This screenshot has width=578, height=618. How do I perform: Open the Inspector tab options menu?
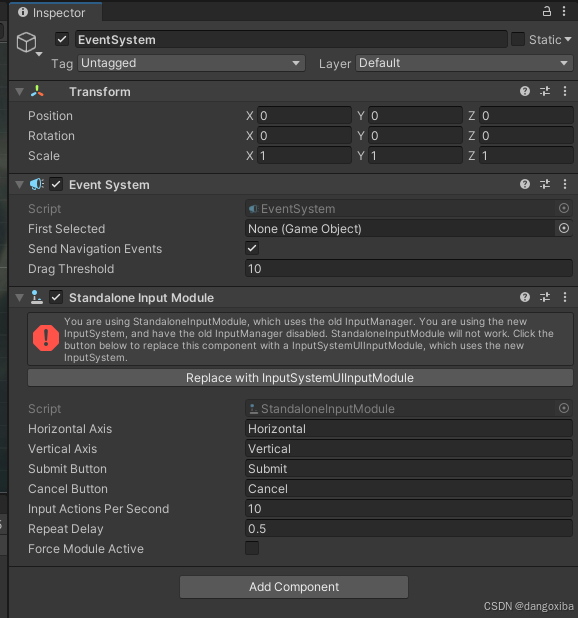tap(564, 11)
